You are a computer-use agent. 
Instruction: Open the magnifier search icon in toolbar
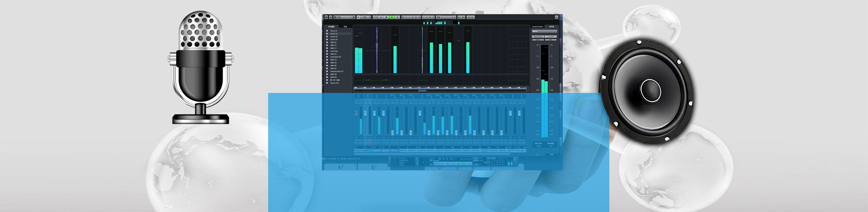tap(330, 17)
